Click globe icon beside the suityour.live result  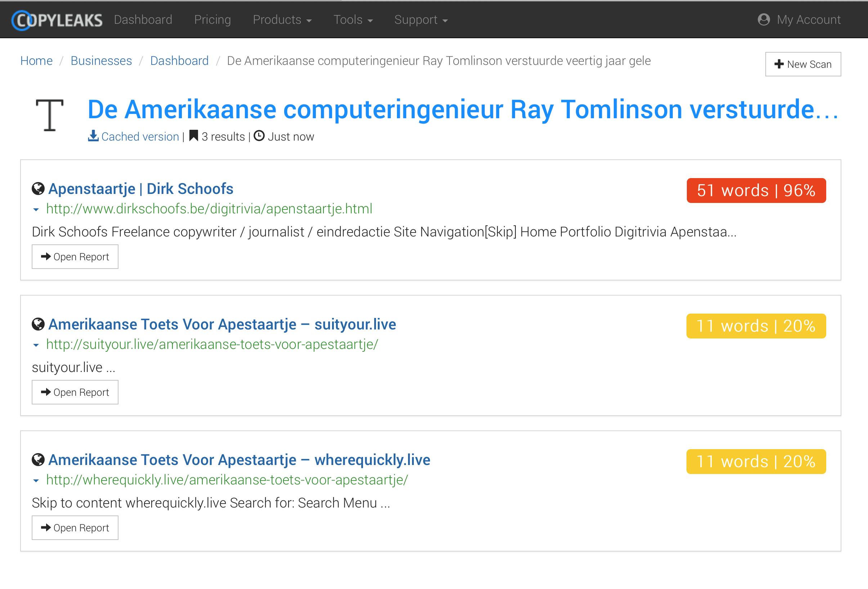(38, 324)
